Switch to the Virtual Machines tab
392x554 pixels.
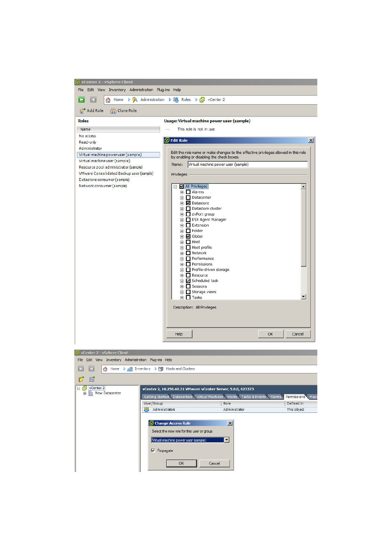(x=210, y=397)
